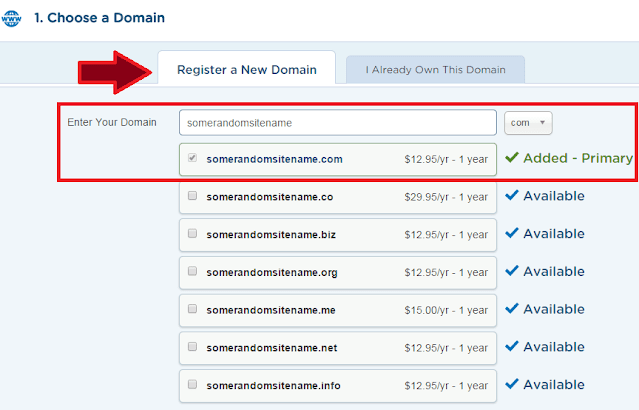Click the 1. Choose a Domain heading
Image resolution: width=639 pixels, height=410 pixels.
click(x=99, y=18)
